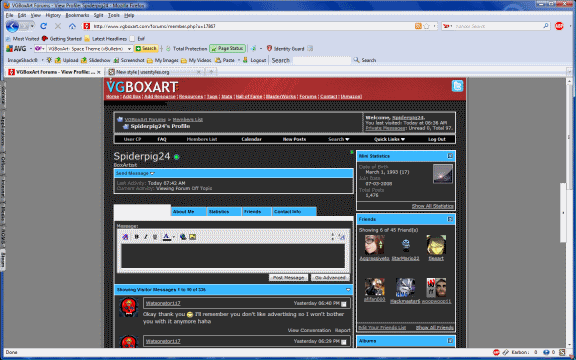Click the Insert Image icon in editor
This screenshot has width=576, height=360.
[x=192, y=237]
